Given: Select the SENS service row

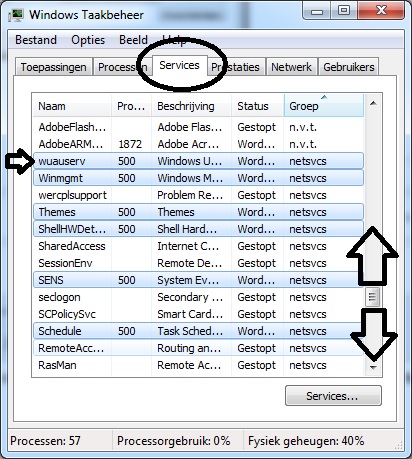Looking at the screenshot, I should pos(198,280).
